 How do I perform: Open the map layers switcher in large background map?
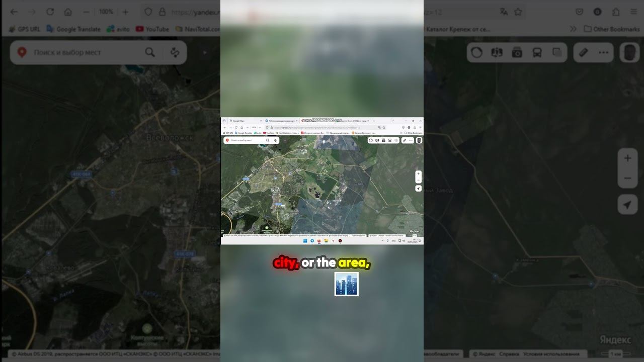(557, 52)
